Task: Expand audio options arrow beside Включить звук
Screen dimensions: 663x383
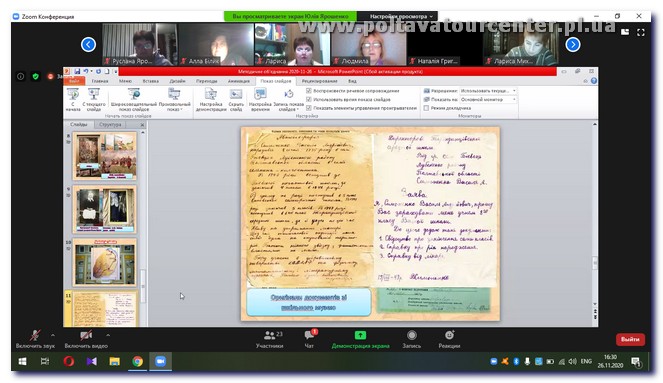Action: point(53,335)
